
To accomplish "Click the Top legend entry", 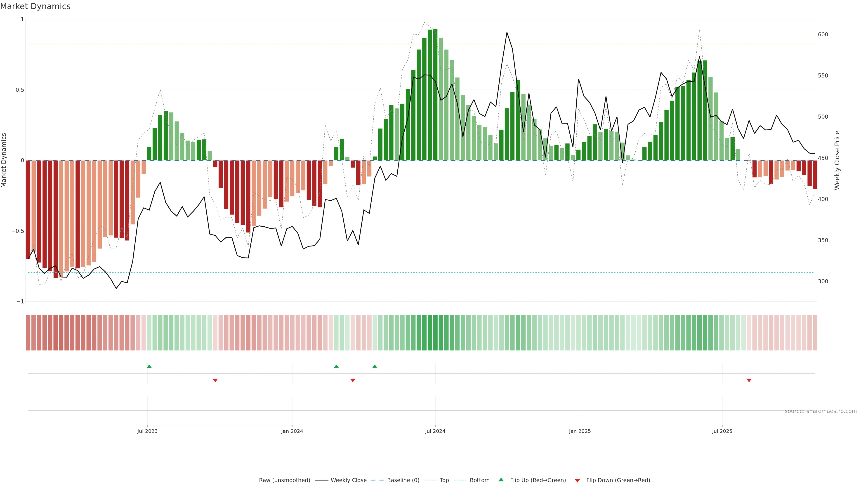I will tap(444, 480).
